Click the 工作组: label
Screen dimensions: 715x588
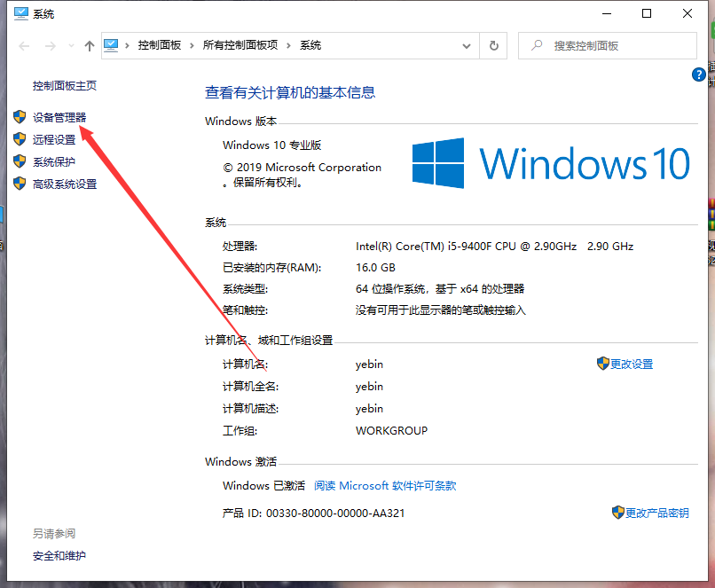(x=240, y=431)
